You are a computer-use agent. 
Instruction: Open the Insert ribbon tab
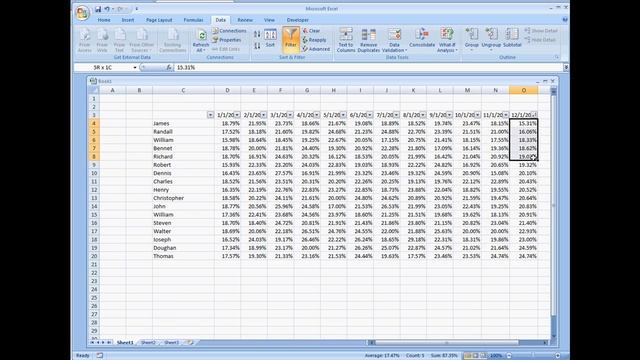tap(128, 20)
